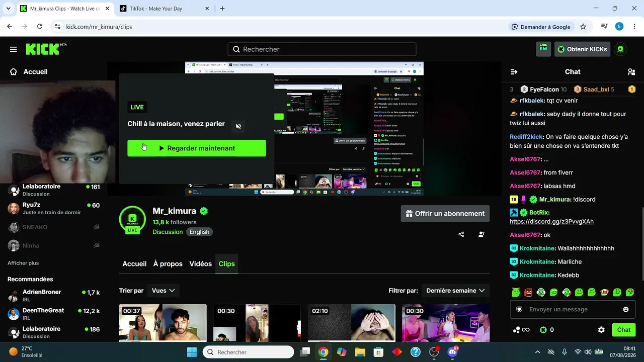The width and height of the screenshot is (644, 362).
Task: View site information for kick.com
Action: tap(57, 27)
